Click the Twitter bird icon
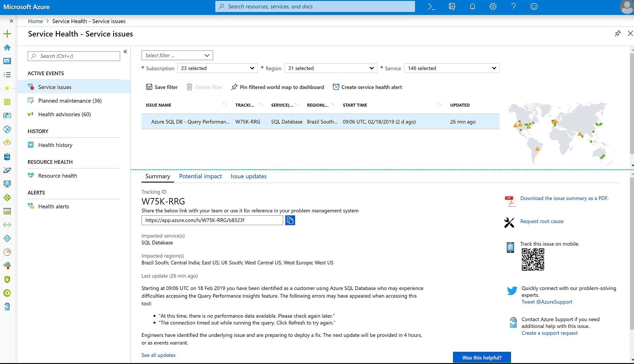The width and height of the screenshot is (634, 364). (x=512, y=291)
